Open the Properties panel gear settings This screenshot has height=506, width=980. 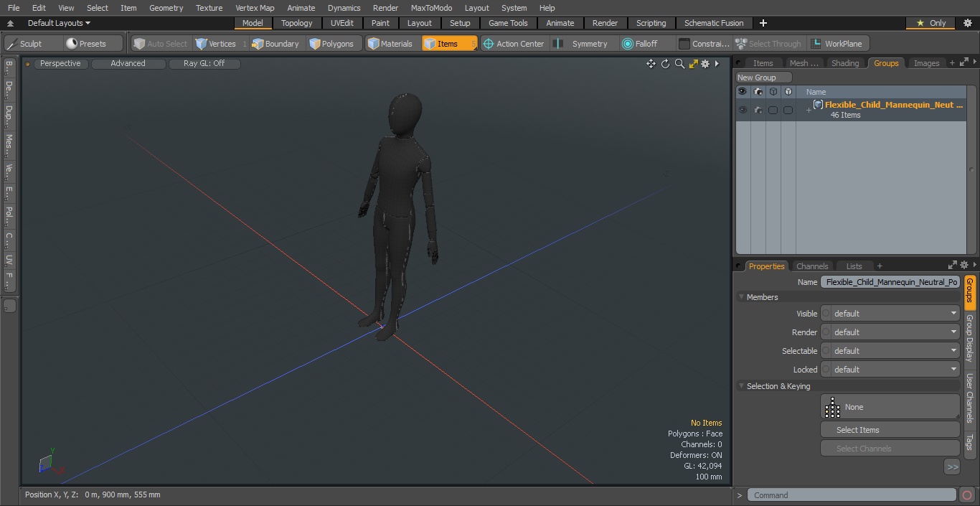964,266
